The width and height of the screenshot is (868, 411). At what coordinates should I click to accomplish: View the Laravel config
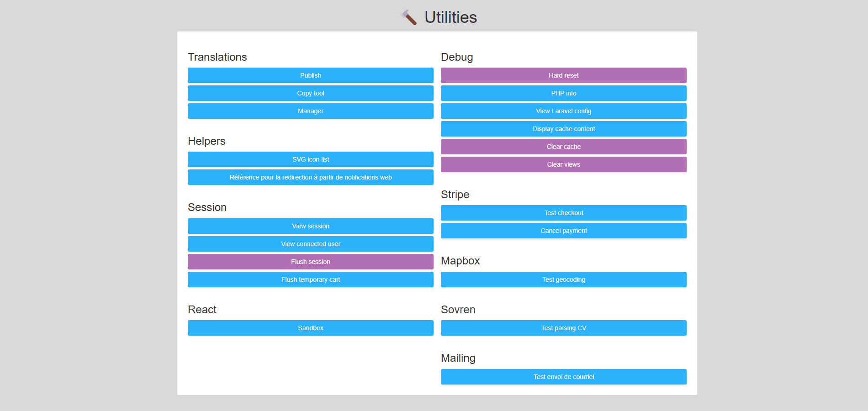pyautogui.click(x=563, y=111)
